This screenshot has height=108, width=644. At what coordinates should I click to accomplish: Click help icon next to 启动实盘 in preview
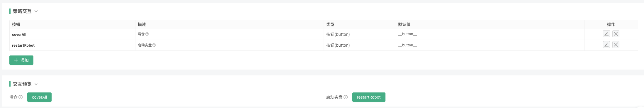point(346,97)
